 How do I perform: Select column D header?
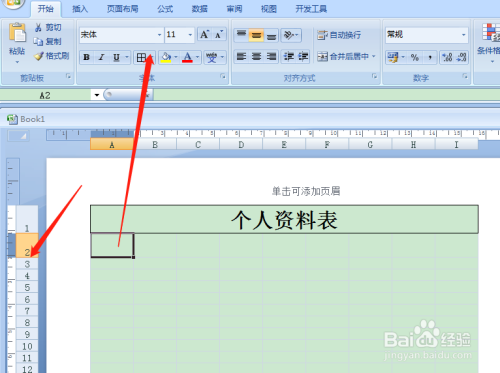pos(241,145)
